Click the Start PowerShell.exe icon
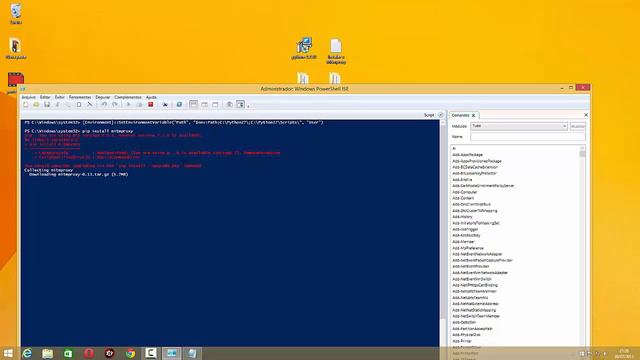The width and height of the screenshot is (640, 360). [179, 105]
